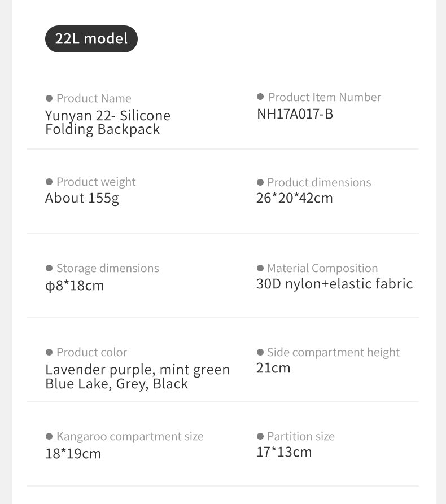Click the bullet dot beside Product weight
Image resolution: width=446 pixels, height=504 pixels.
(x=49, y=182)
